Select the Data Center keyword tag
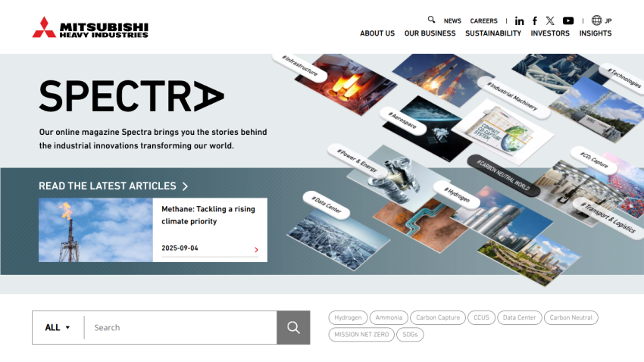Viewport: 644px width, 362px height. [x=519, y=317]
